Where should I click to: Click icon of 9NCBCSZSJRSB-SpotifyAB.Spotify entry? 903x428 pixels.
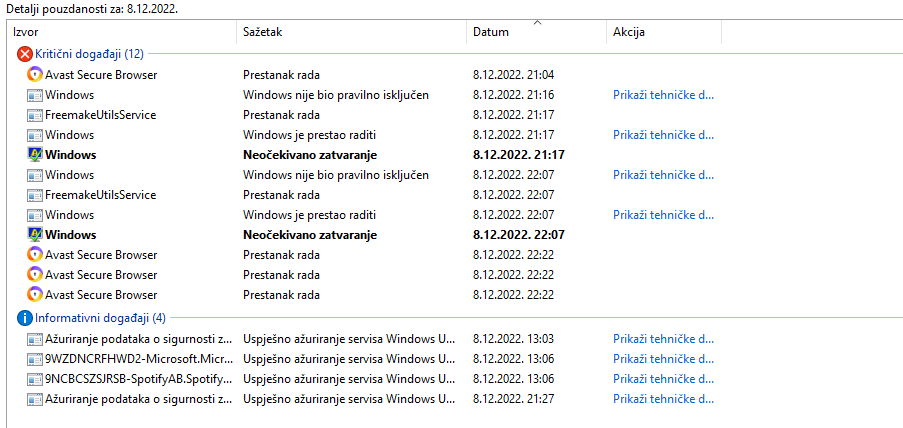35,379
